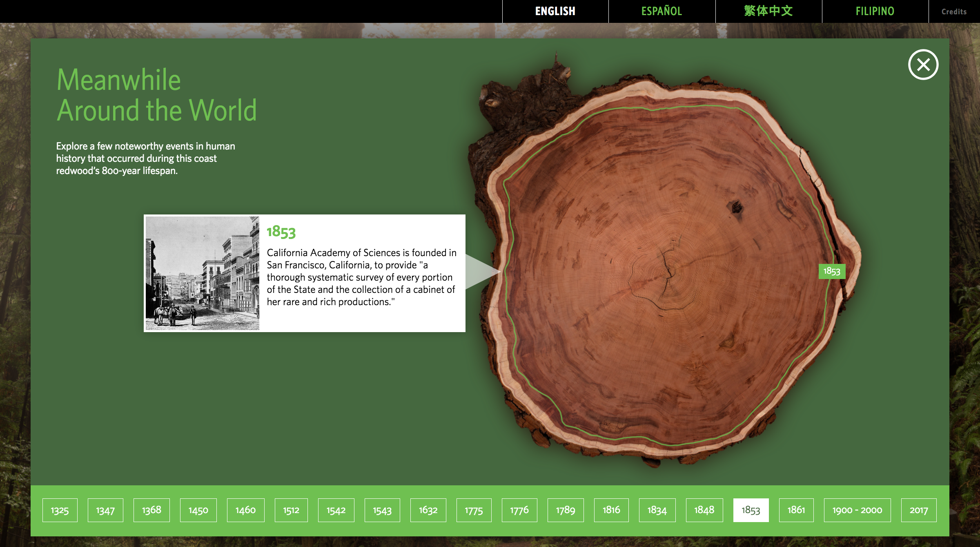
Task: Jump to the 2017 timeline entry
Action: point(918,510)
